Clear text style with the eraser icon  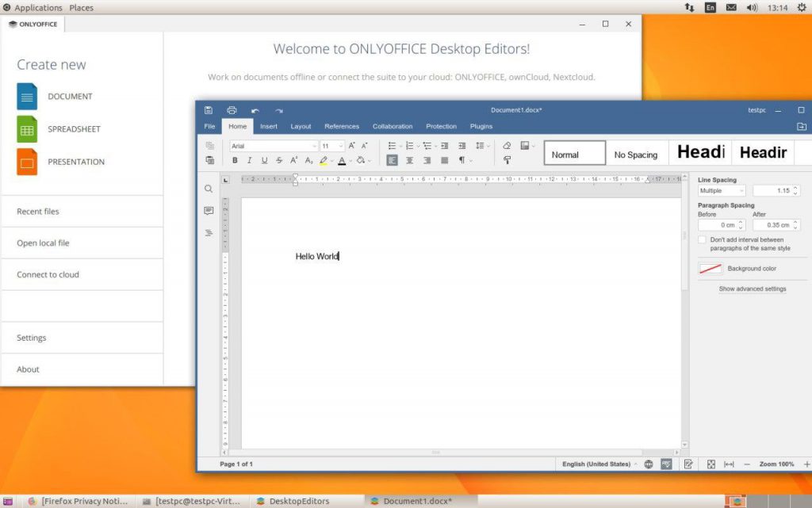click(507, 146)
